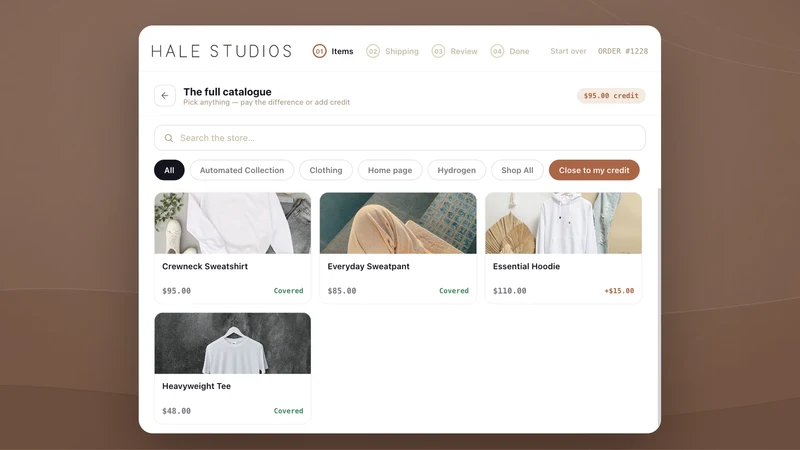Click the $95.00 credit badge

611,95
